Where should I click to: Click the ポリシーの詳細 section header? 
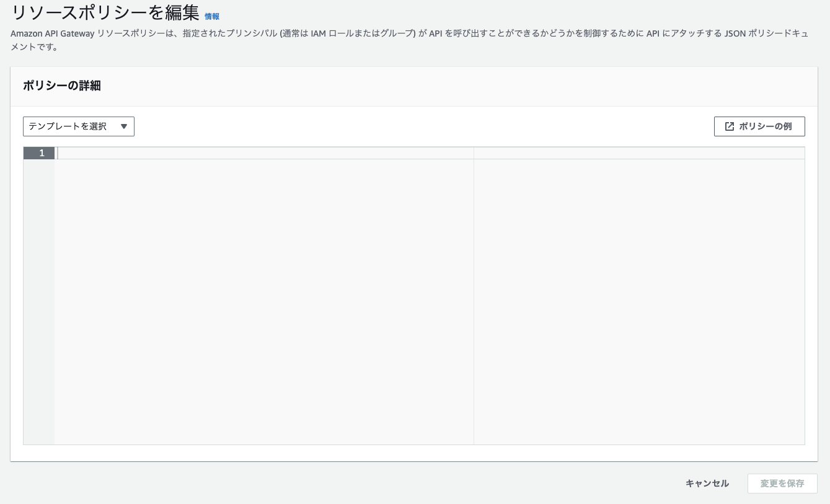[62, 86]
